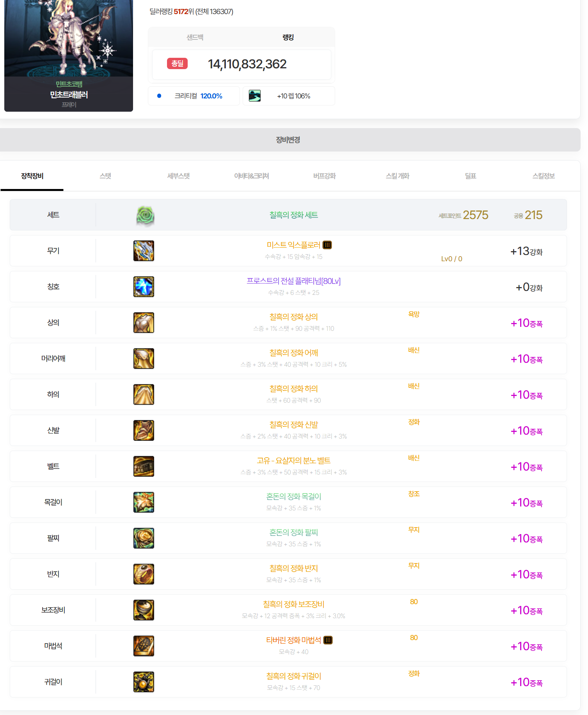Screen dimensions: 588x715
Task: Switch to the 스탯 tab
Action: pyautogui.click(x=105, y=176)
